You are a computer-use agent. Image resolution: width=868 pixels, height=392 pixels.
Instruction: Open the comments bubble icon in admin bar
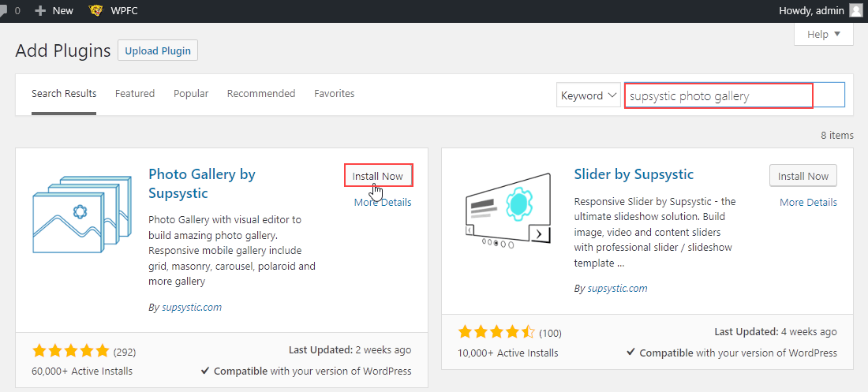[x=3, y=10]
